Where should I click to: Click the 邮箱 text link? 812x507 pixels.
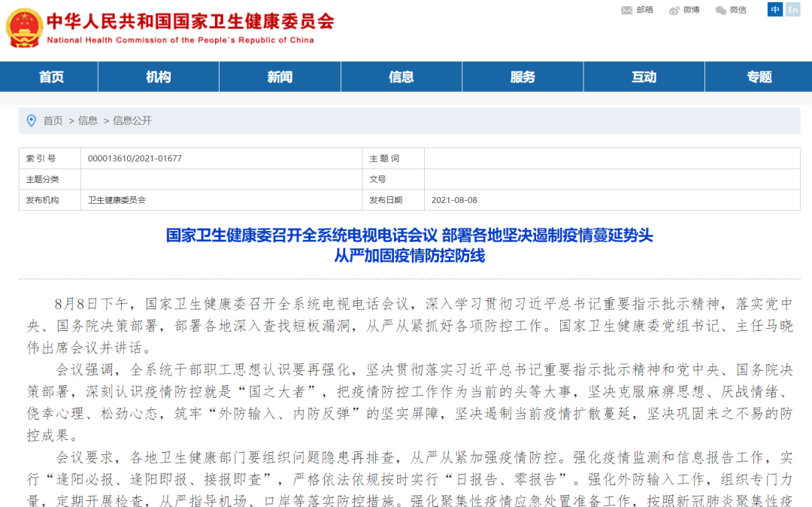[645, 10]
